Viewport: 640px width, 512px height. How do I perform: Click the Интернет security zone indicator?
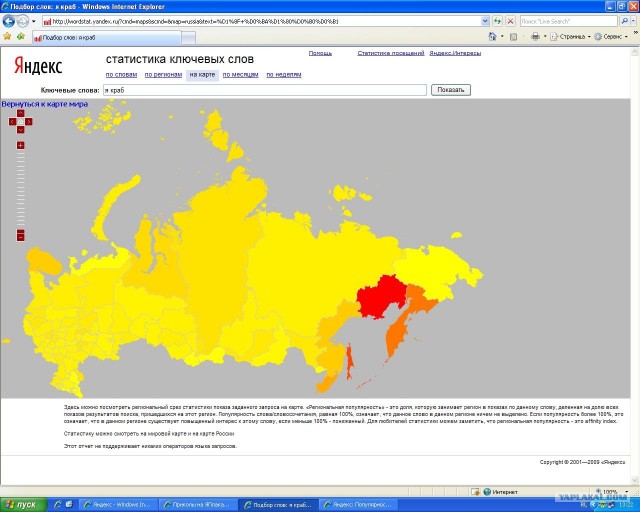[x=500, y=492]
